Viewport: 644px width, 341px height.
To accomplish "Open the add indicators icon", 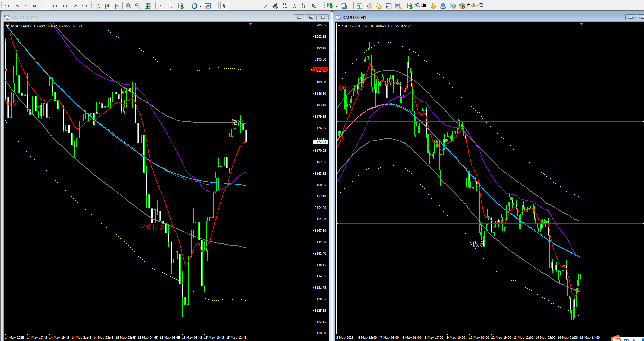I will click(x=181, y=6).
